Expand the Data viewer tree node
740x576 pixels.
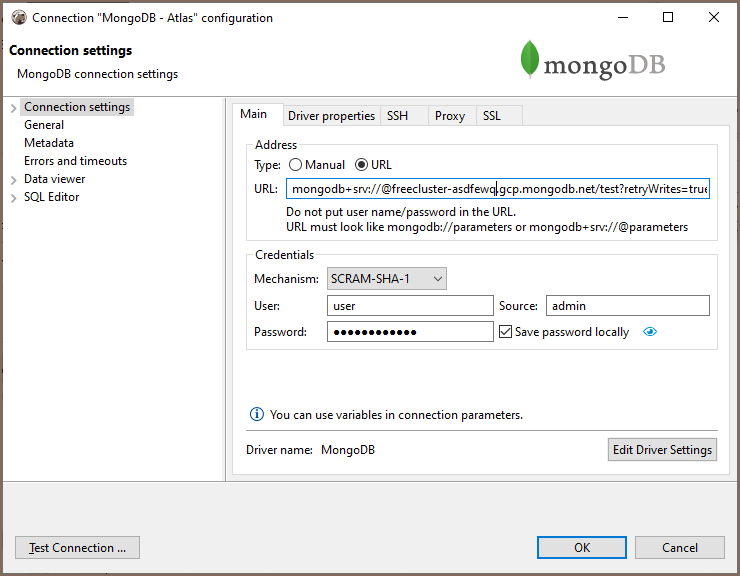click(x=13, y=180)
